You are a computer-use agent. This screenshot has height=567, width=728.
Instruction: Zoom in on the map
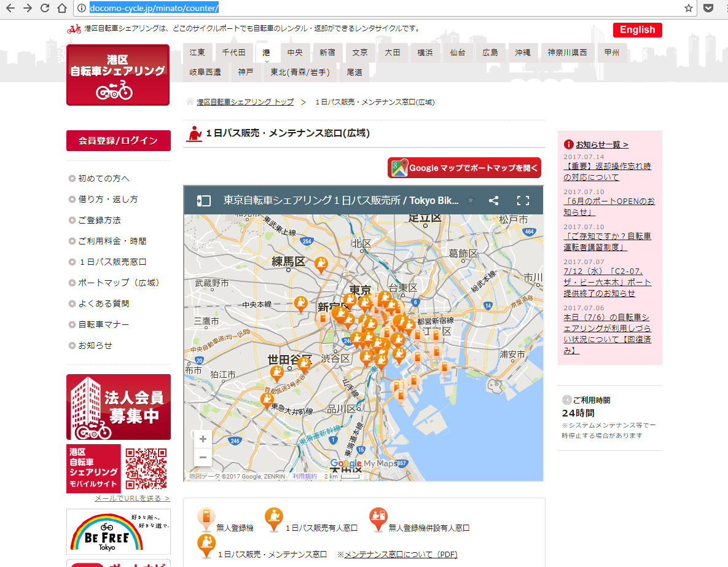203,439
